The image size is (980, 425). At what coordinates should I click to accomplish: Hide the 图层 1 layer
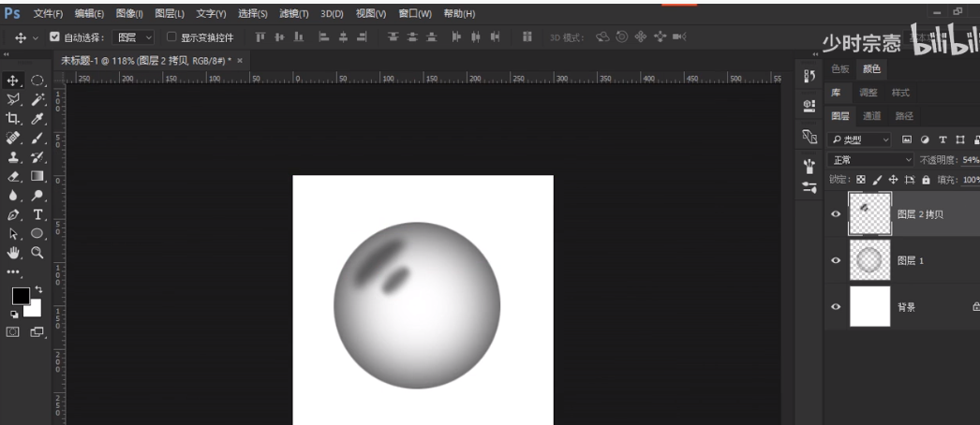tap(836, 260)
